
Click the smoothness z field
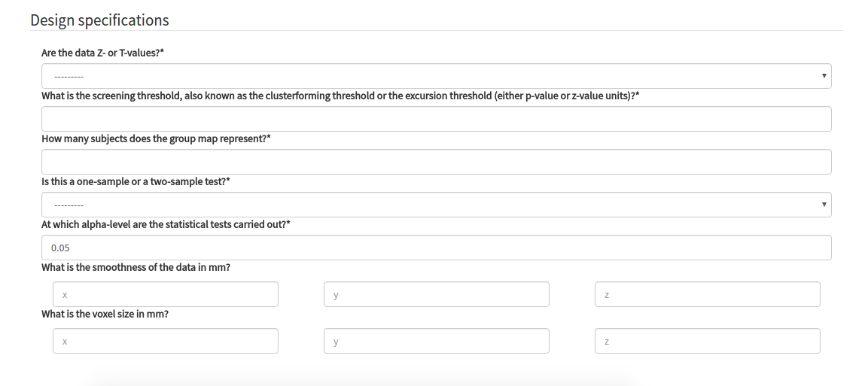click(708, 294)
